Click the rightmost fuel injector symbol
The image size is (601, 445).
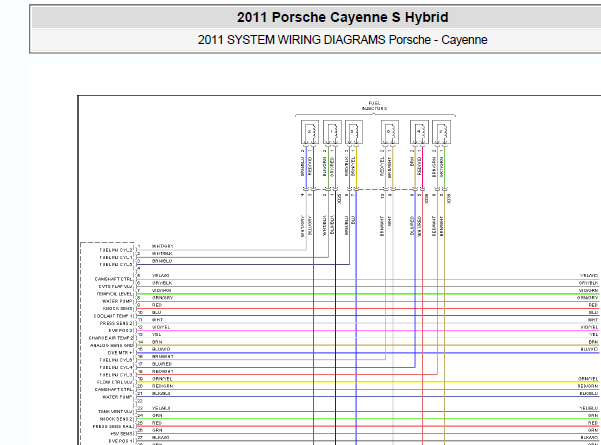point(442,132)
